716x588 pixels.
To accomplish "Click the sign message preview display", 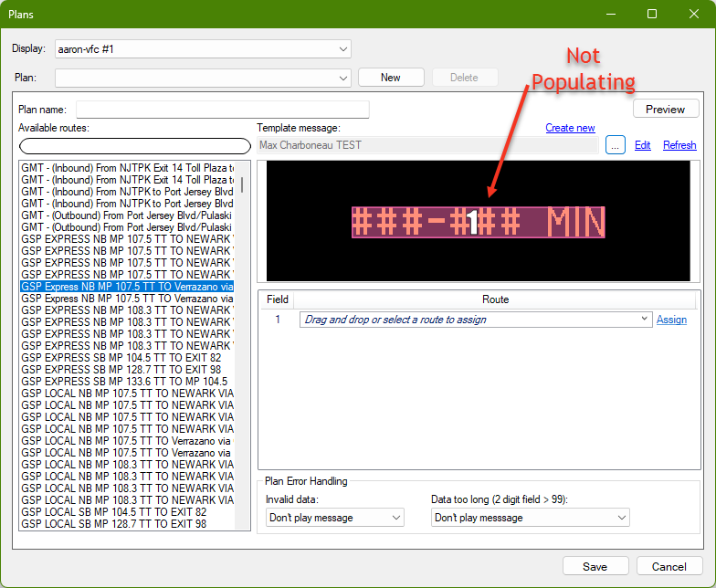I will pos(478,221).
